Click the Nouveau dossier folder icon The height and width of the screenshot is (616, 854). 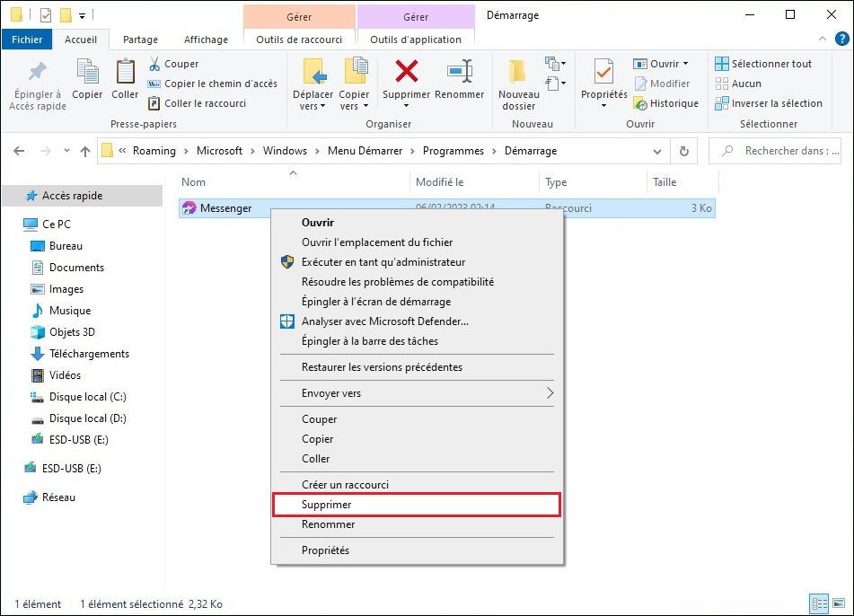[x=518, y=72]
